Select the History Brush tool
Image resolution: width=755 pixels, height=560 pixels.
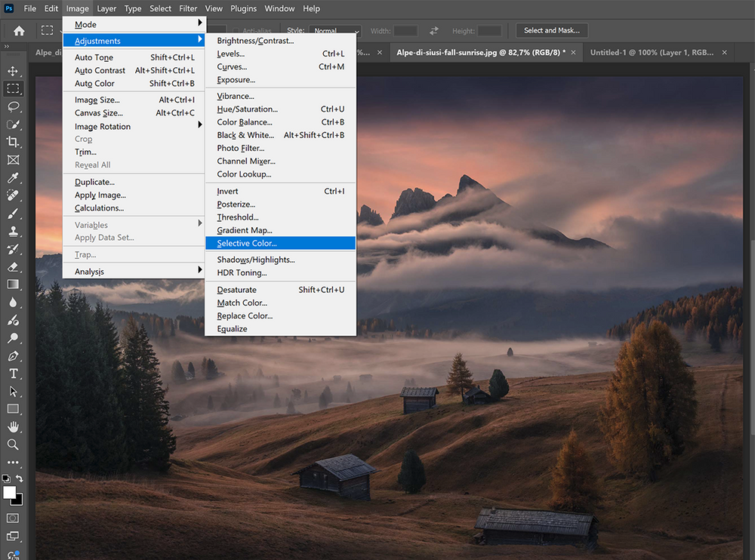[x=13, y=249]
